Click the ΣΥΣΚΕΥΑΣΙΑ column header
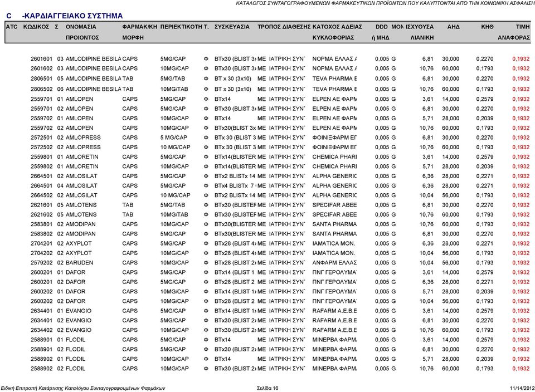Viewport: 535px width, 392px height. [232, 27]
